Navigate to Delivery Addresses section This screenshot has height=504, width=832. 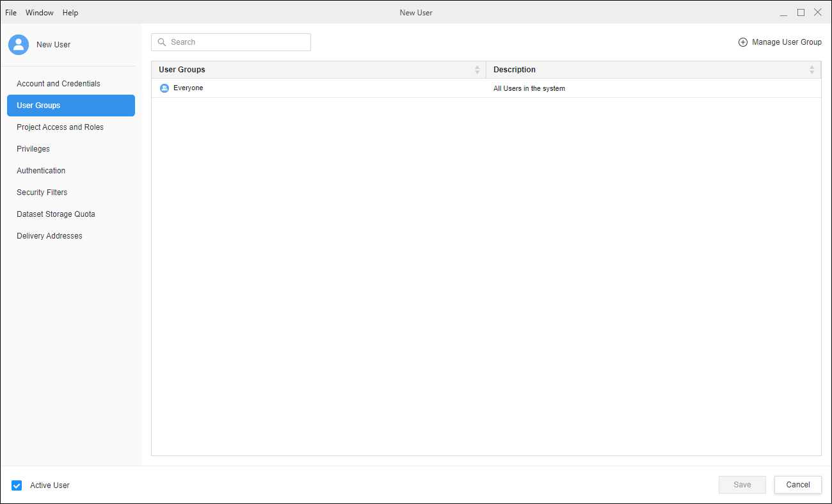[49, 236]
